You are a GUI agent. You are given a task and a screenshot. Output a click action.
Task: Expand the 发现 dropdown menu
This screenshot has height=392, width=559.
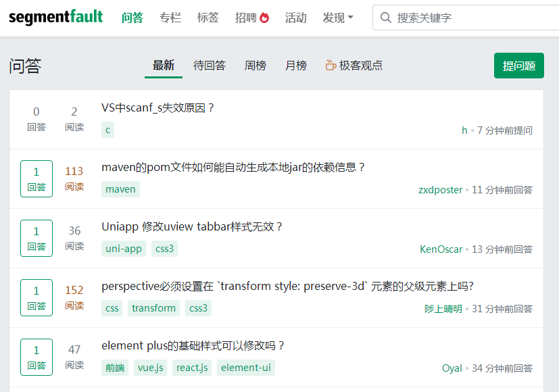click(x=338, y=18)
